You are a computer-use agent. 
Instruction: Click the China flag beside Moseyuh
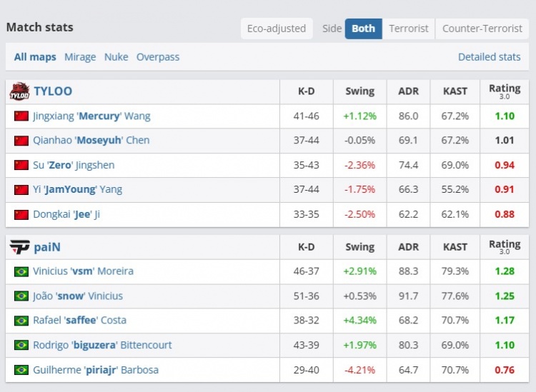[21, 141]
